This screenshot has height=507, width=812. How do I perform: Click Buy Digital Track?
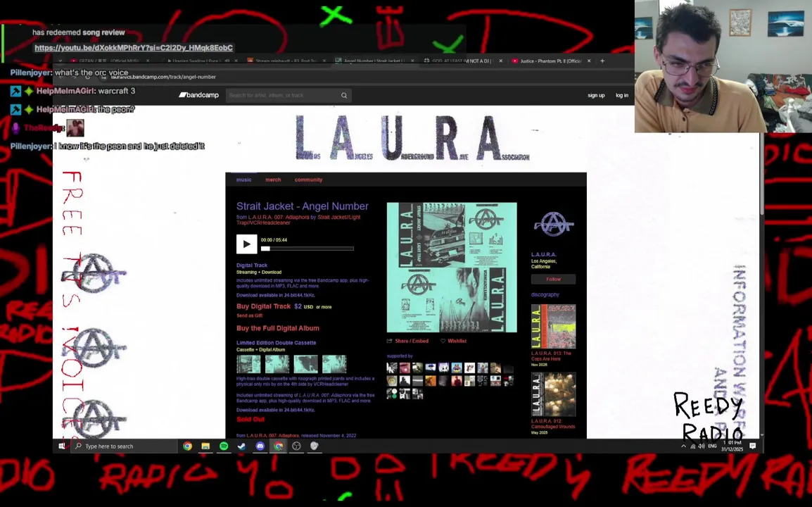(264, 306)
